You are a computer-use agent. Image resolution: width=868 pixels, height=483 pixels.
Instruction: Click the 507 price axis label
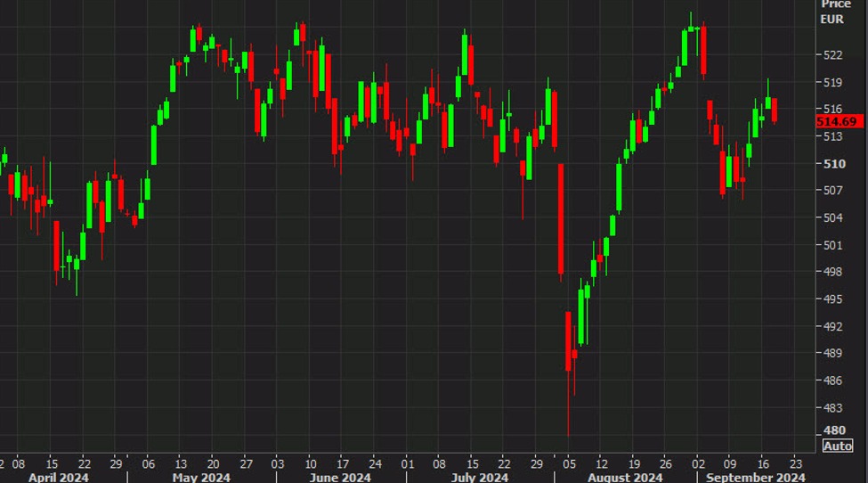pyautogui.click(x=832, y=191)
